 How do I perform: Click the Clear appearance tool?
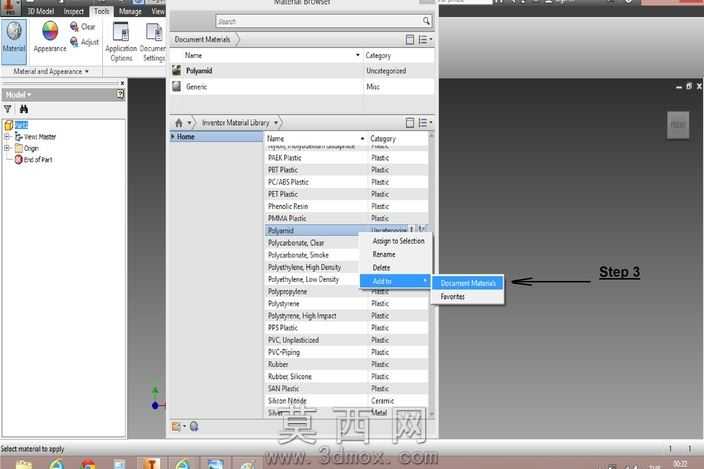click(83, 27)
